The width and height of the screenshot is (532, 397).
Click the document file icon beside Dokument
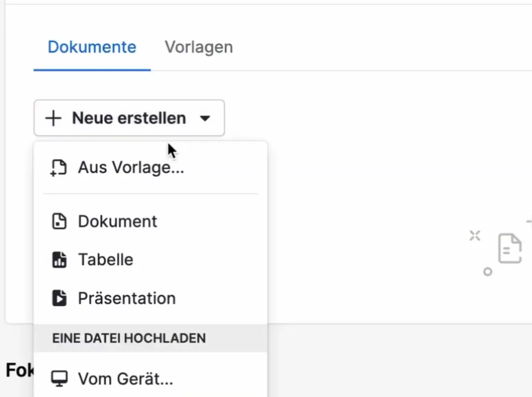pyautogui.click(x=59, y=221)
